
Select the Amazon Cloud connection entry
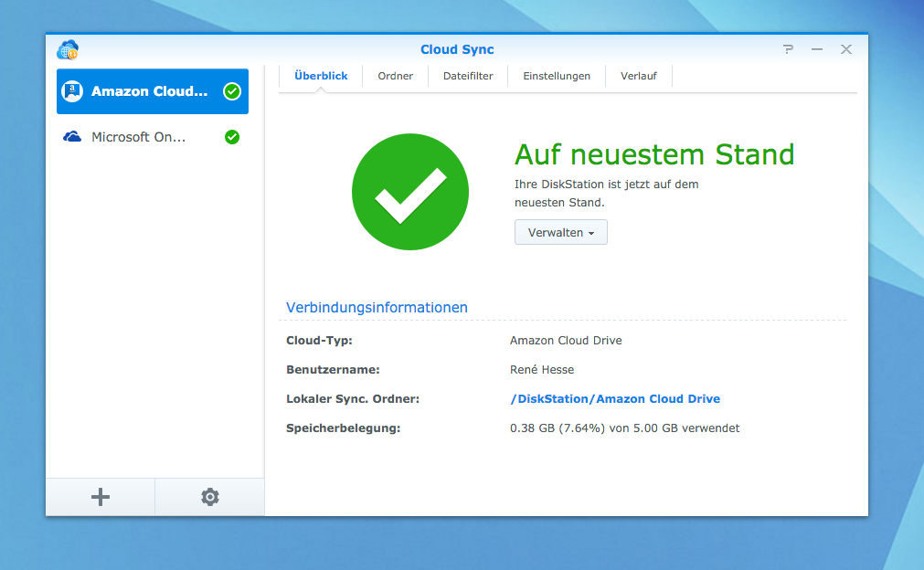(153, 91)
